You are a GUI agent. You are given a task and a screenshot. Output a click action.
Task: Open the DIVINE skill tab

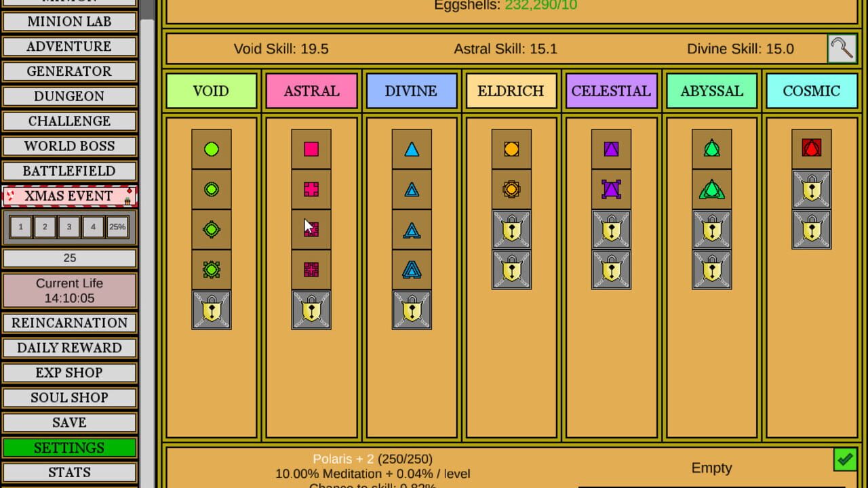point(412,91)
